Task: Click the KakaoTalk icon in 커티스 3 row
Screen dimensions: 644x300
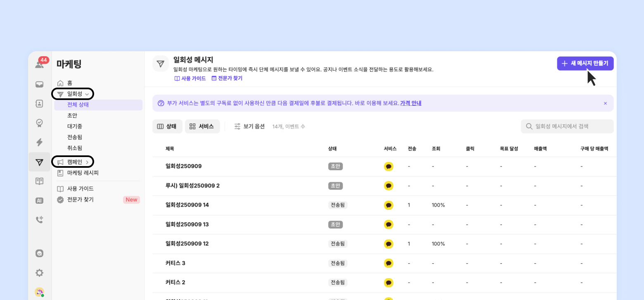Action: pyautogui.click(x=388, y=263)
